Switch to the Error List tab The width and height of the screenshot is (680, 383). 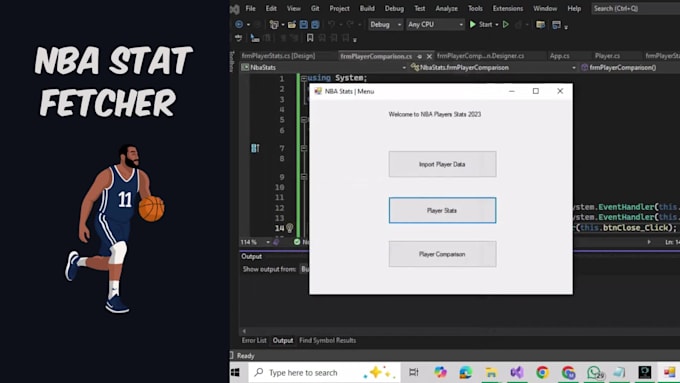pyautogui.click(x=254, y=340)
